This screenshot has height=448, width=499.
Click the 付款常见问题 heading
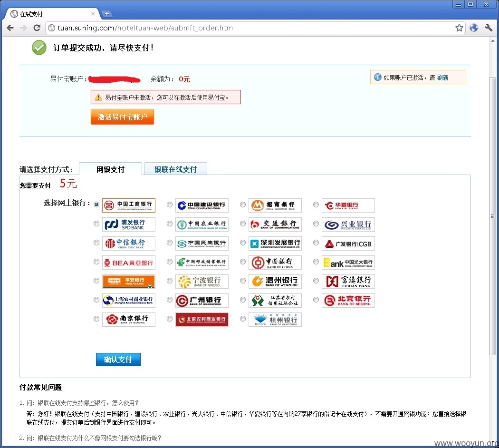[40, 387]
